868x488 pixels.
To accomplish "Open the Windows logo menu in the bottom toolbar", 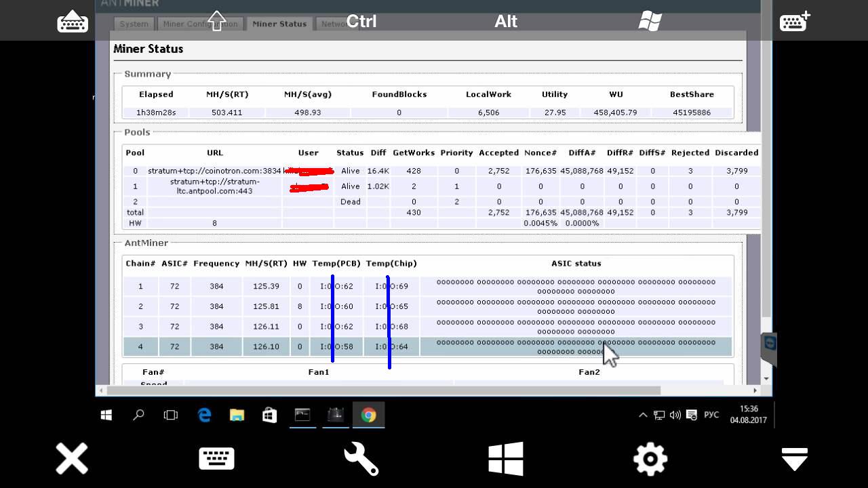I will 506,459.
